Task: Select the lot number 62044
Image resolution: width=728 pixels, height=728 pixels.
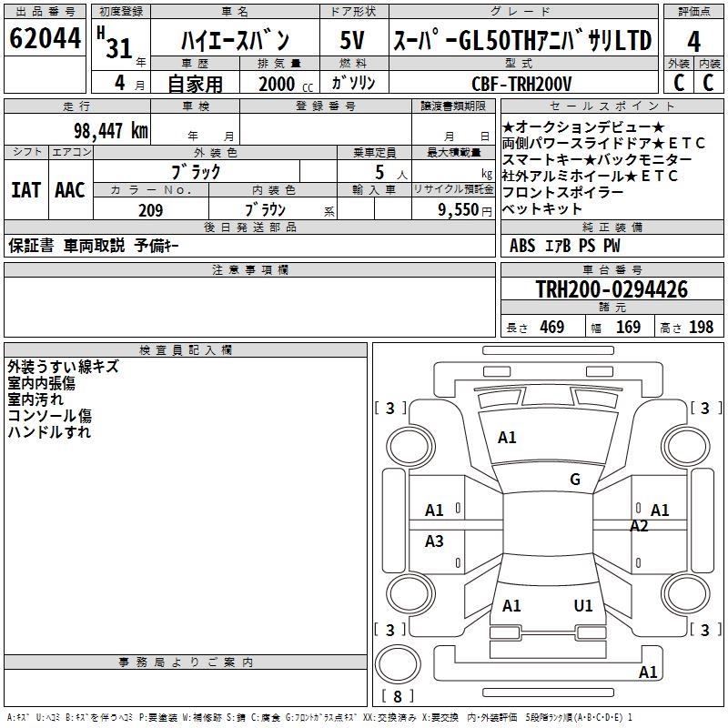Action: 45,40
